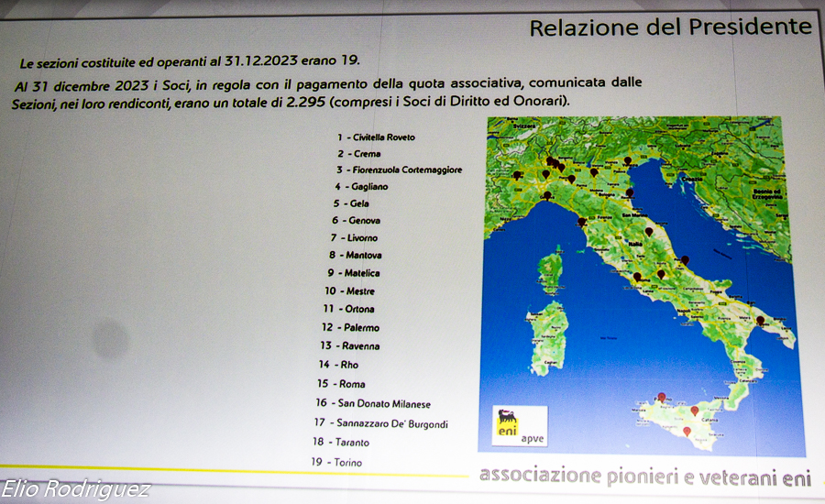This screenshot has height=504, width=825.
Task: Click the Matelica pin in central Italy
Action: (x=649, y=232)
